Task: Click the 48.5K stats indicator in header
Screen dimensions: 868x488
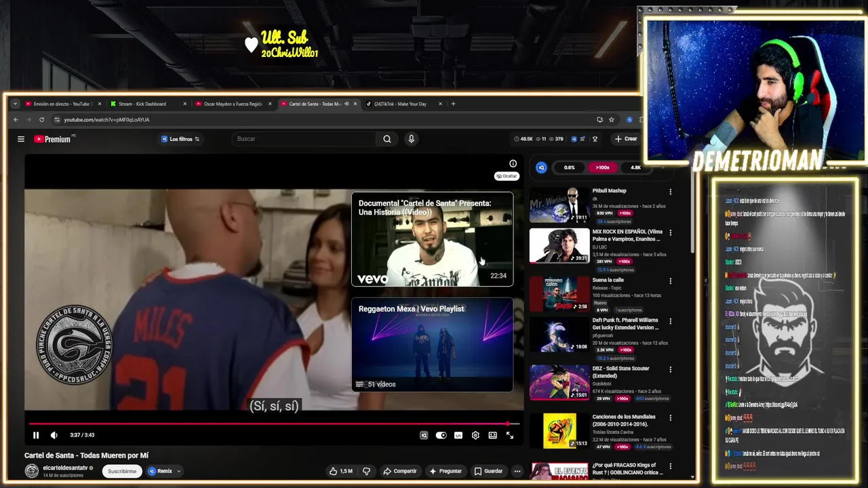Action: [x=524, y=139]
